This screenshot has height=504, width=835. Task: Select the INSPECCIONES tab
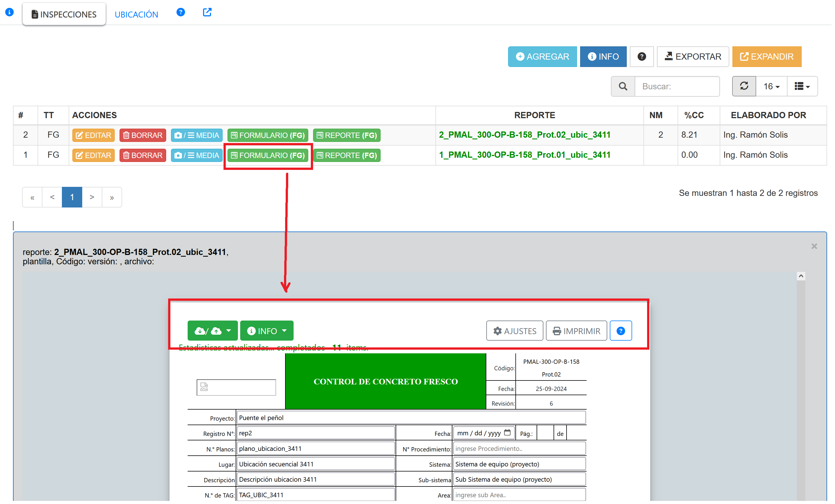point(64,15)
